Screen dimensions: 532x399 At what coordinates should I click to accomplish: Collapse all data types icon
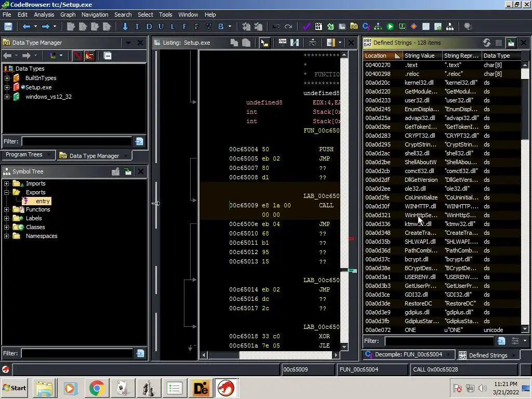(x=108, y=56)
